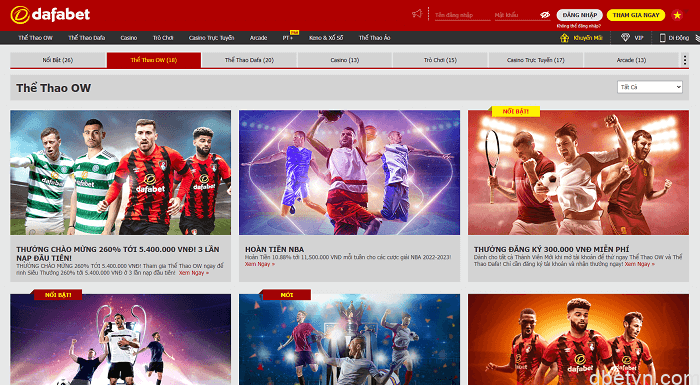
Task: Open Casino Trực Tuyến menu item
Action: (x=211, y=38)
